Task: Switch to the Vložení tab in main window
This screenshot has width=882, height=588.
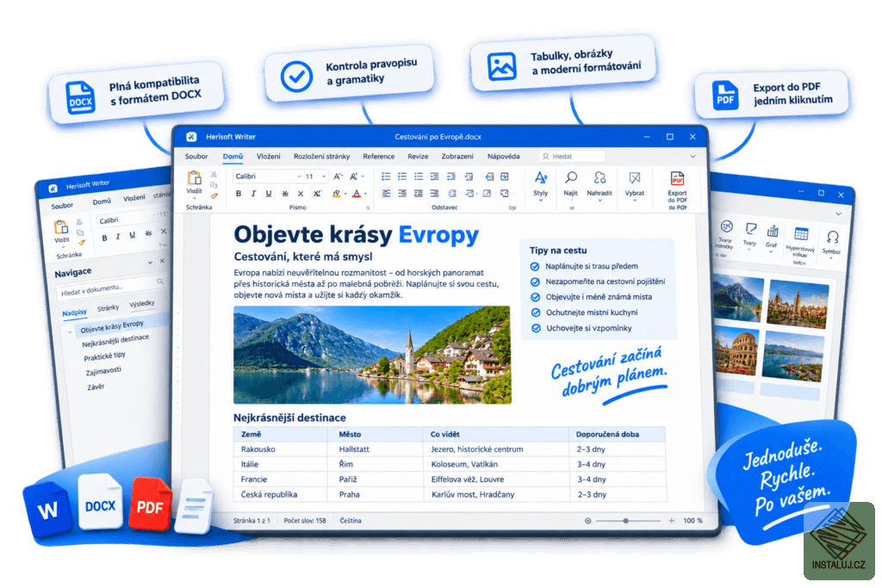Action: pyautogui.click(x=269, y=157)
